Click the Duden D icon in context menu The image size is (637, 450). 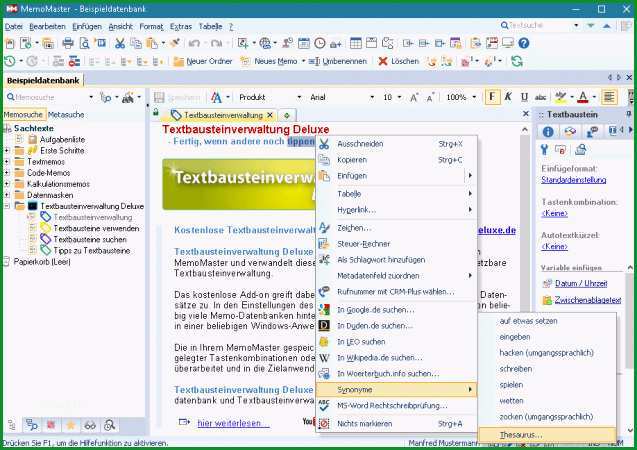[x=324, y=326]
